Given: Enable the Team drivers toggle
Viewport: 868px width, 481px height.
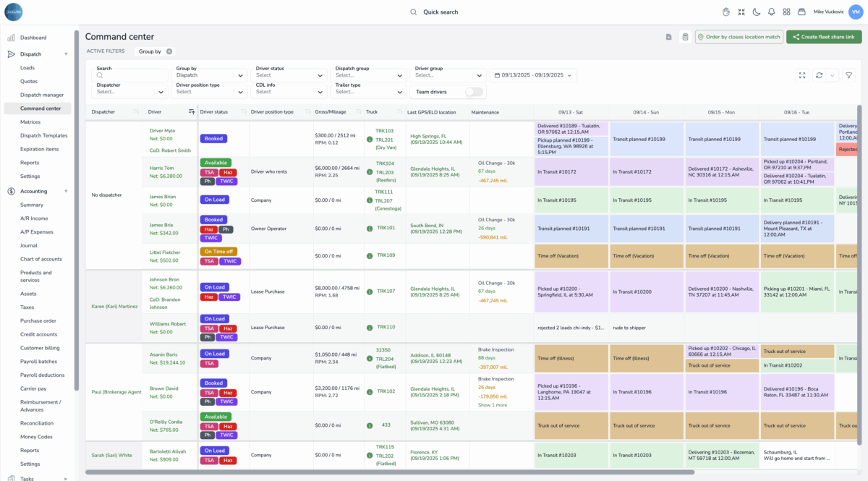Looking at the screenshot, I should pos(474,92).
